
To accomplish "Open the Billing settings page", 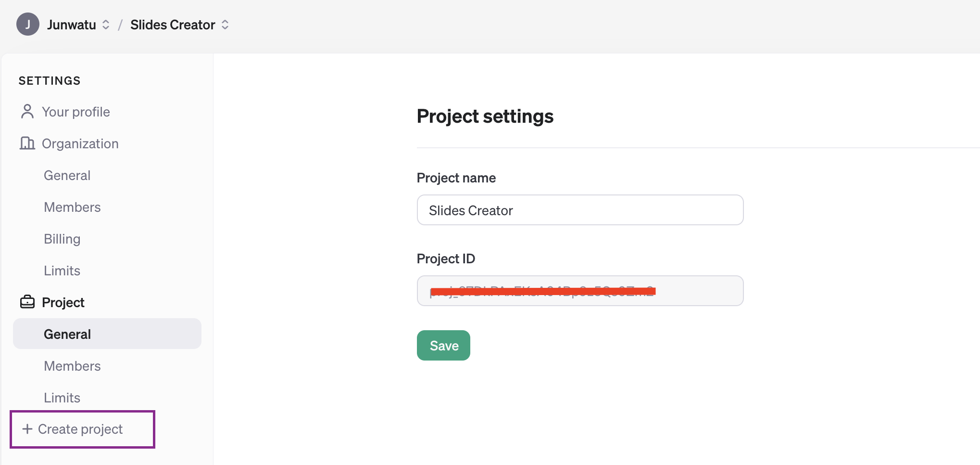I will tap(62, 239).
